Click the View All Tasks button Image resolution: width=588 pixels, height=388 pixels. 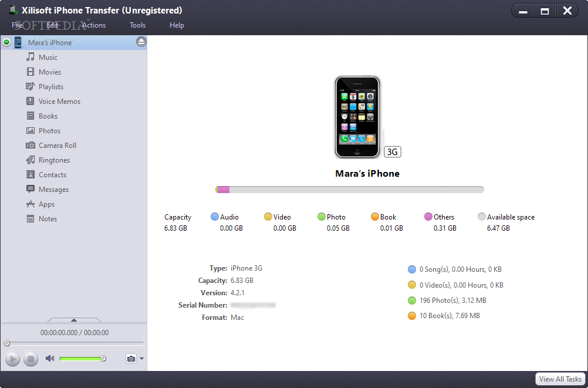click(560, 379)
